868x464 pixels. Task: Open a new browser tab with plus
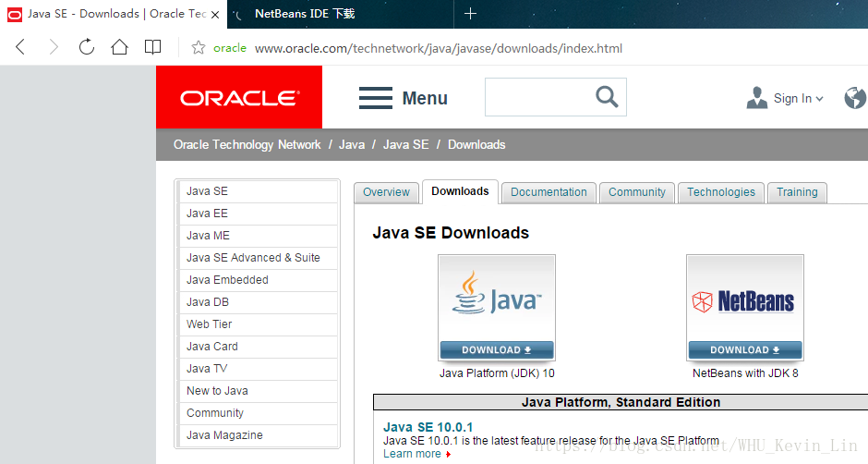coord(470,13)
